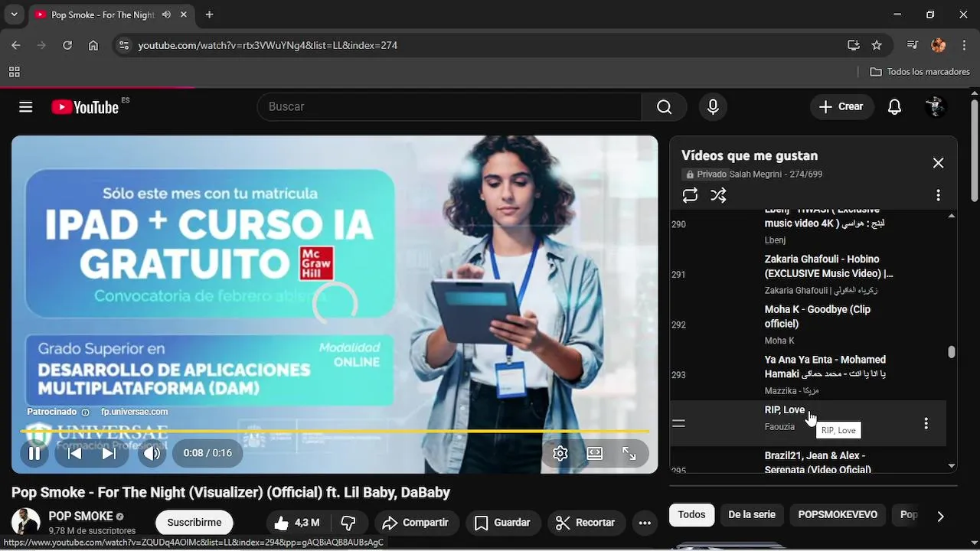980x551 pixels.
Task: Open the media controls icon
Action: point(913,45)
